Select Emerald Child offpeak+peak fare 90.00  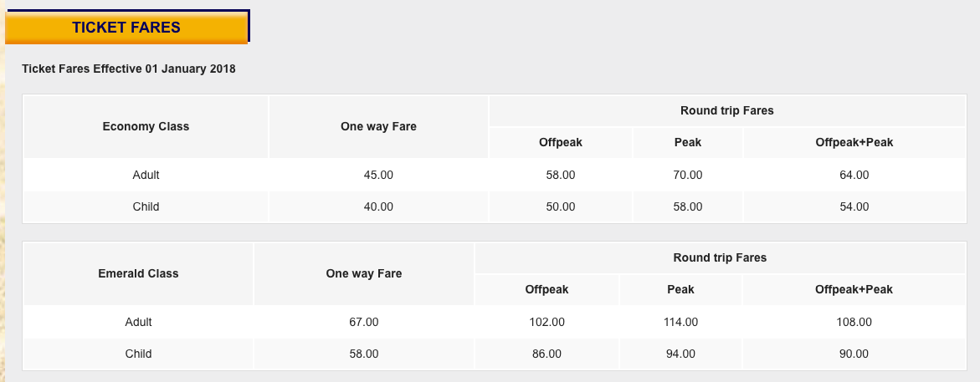tap(854, 354)
